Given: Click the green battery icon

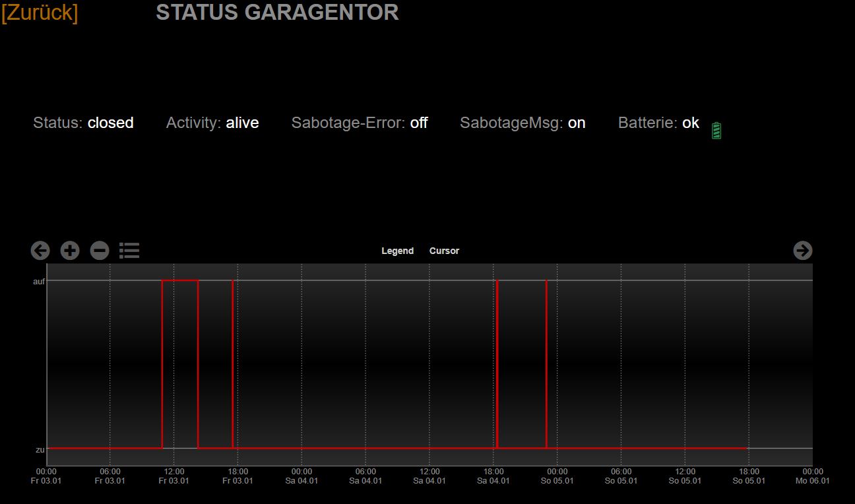Looking at the screenshot, I should tap(716, 131).
